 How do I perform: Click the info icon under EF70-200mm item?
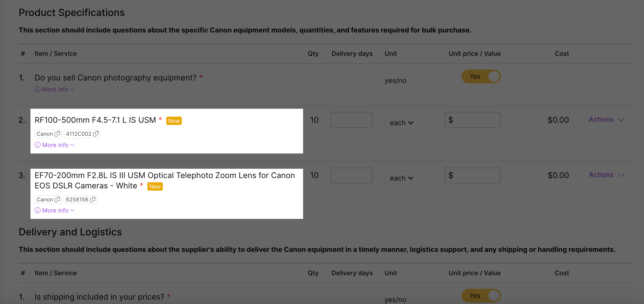(x=38, y=210)
